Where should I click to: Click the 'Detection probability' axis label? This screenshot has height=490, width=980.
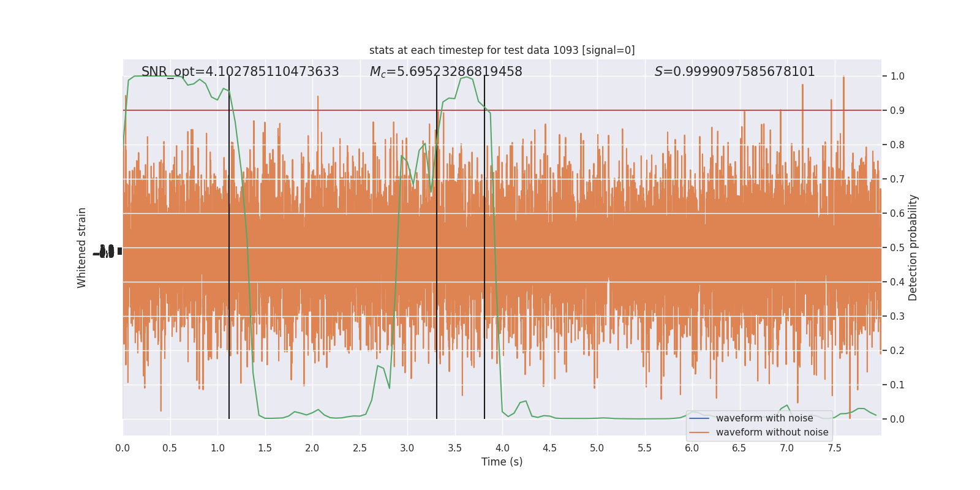pyautogui.click(x=913, y=247)
